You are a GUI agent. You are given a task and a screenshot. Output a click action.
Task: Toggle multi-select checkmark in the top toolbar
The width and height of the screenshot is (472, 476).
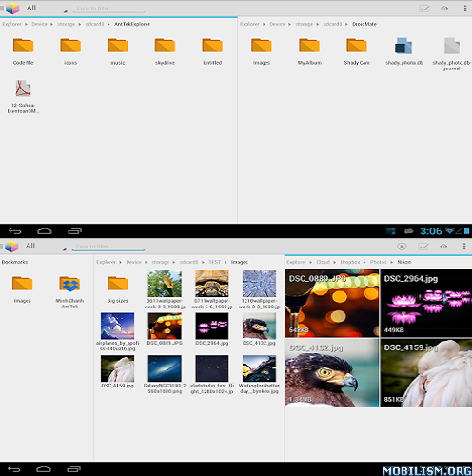click(424, 9)
